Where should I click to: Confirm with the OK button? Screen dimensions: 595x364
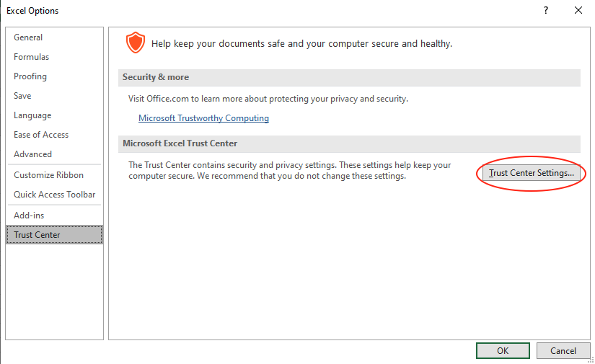(503, 351)
